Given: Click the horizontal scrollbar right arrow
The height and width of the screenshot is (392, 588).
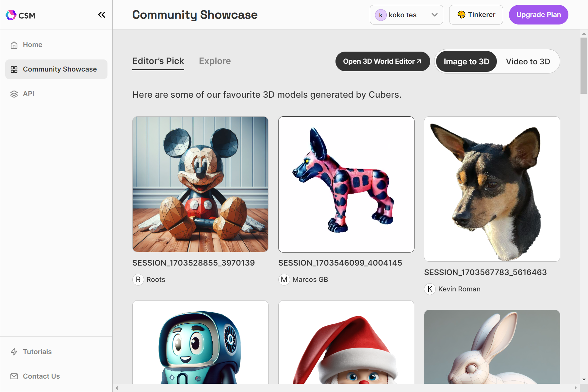Looking at the screenshot, I should [576, 388].
